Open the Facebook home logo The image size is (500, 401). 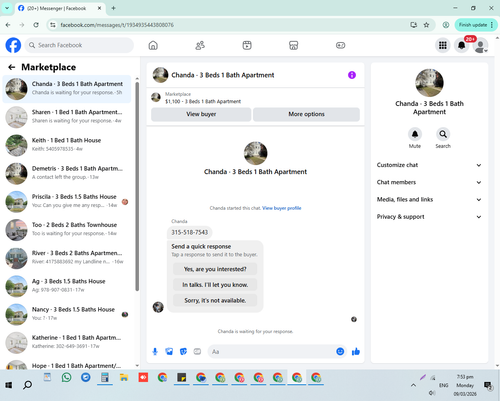click(13, 45)
